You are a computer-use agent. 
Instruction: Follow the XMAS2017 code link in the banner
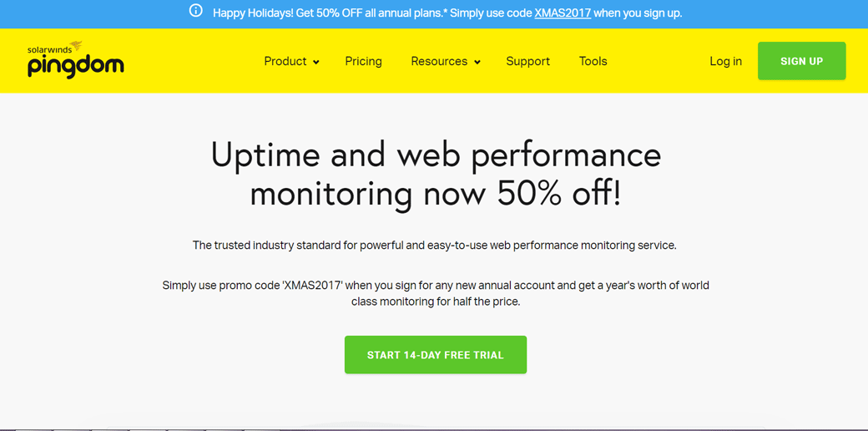pos(563,13)
